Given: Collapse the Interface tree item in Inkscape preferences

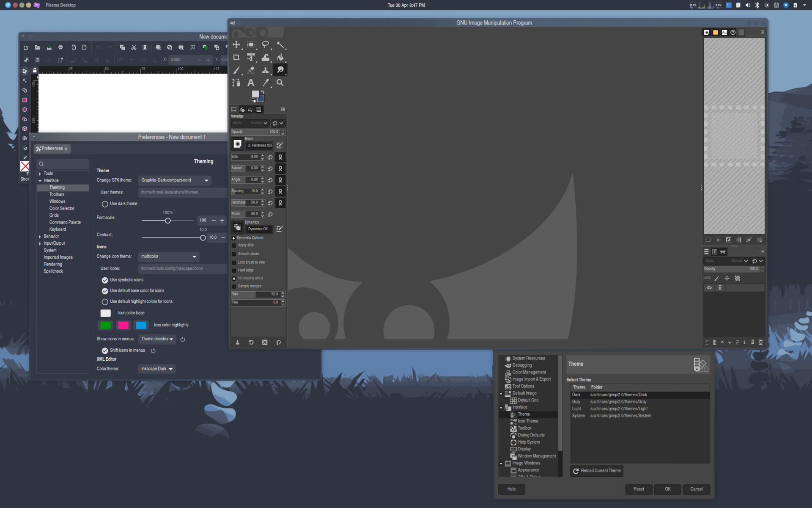Looking at the screenshot, I should click(x=40, y=181).
